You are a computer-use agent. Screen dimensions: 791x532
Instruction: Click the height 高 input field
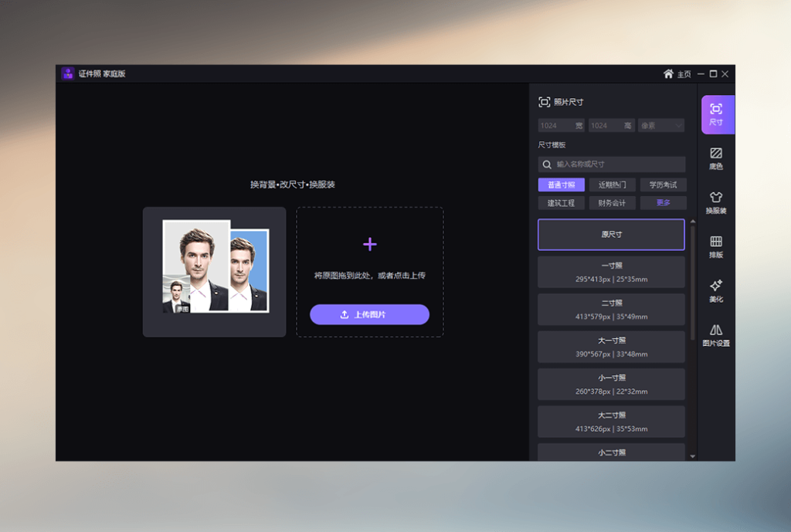[610, 126]
